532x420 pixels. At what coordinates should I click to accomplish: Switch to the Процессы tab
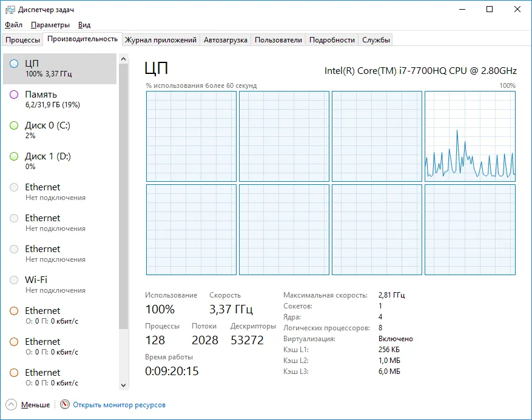coord(22,40)
